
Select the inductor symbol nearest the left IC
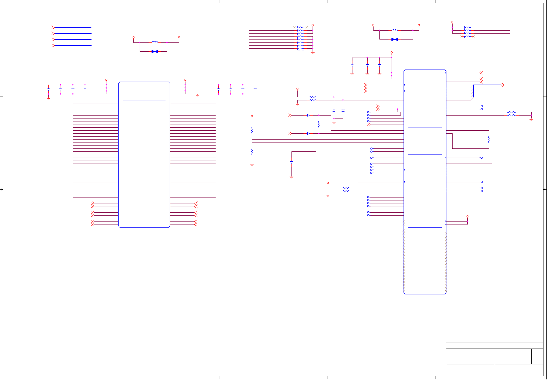[154, 42]
